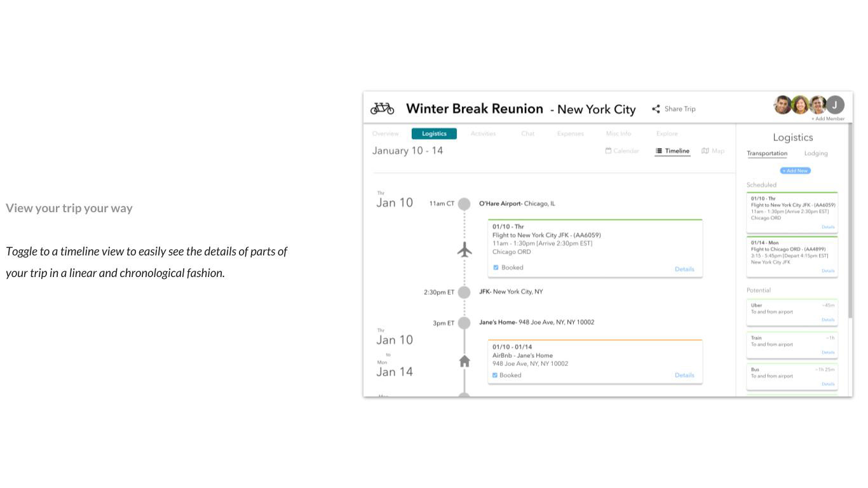Open Details on timeline flight card
Viewport: 868px width, 488px height.
tap(684, 269)
